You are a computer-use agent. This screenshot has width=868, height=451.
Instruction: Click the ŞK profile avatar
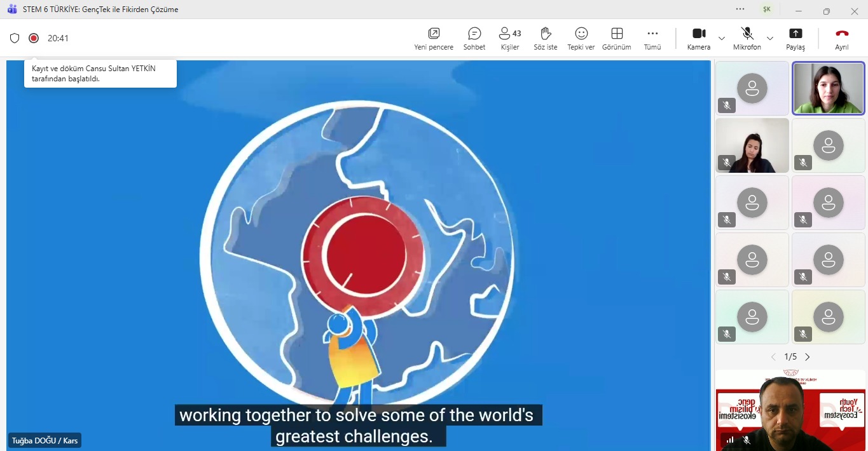[768, 10]
